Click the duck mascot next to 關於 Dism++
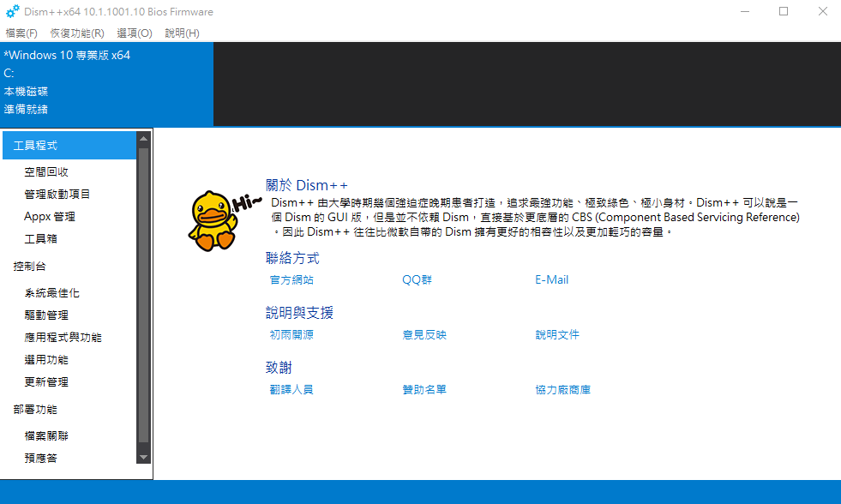 coord(214,219)
